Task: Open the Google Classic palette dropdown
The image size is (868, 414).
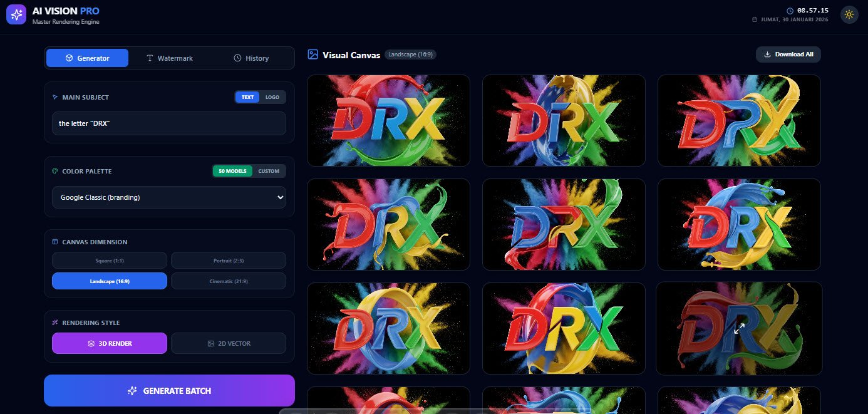Action: 169,197
